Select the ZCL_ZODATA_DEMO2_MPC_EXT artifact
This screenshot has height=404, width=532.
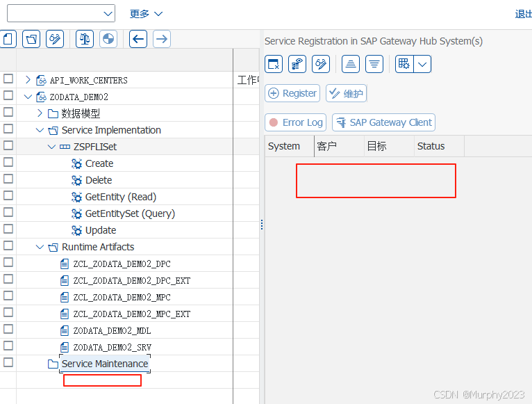click(132, 314)
